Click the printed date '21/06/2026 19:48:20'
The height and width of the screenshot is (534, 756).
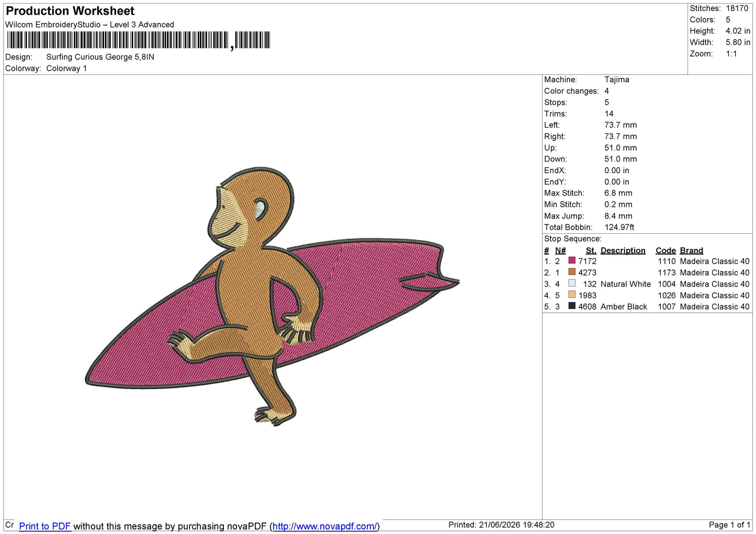516,525
